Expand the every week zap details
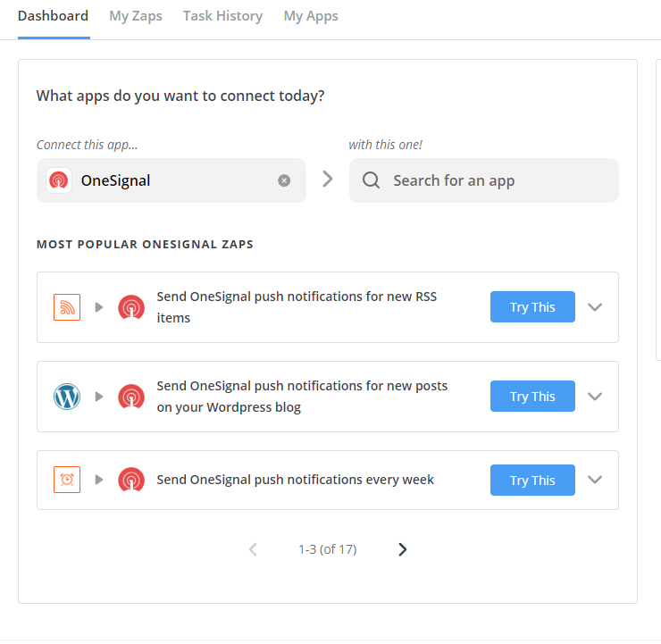 pos(596,480)
